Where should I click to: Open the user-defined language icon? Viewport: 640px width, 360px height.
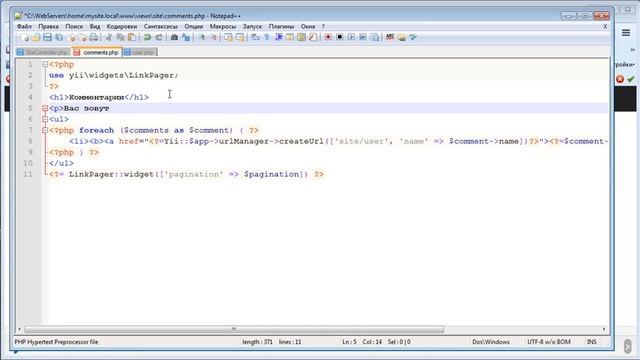[290, 38]
